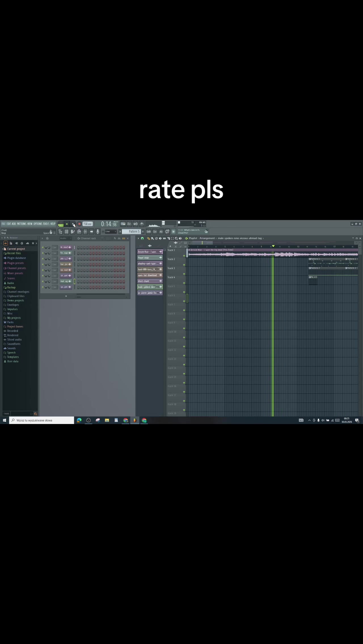
Task: Select the paint brush tool in Playlist
Action: [152, 238]
